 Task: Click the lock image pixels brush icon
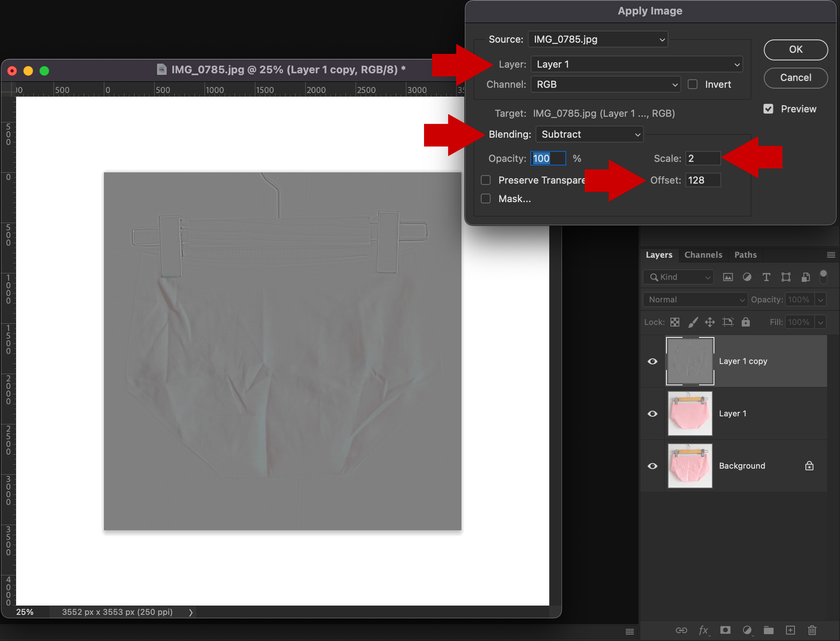click(693, 322)
